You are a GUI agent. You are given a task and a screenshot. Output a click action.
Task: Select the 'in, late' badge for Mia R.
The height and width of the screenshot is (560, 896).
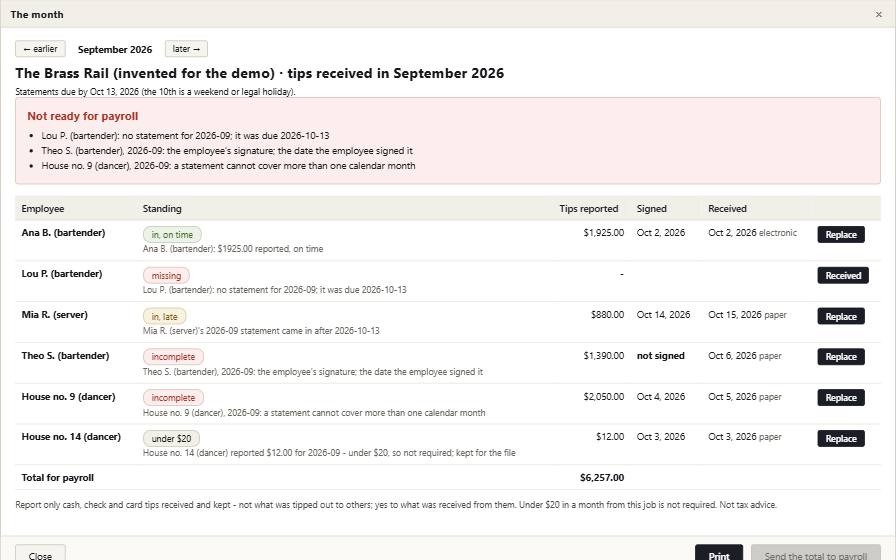[165, 316]
